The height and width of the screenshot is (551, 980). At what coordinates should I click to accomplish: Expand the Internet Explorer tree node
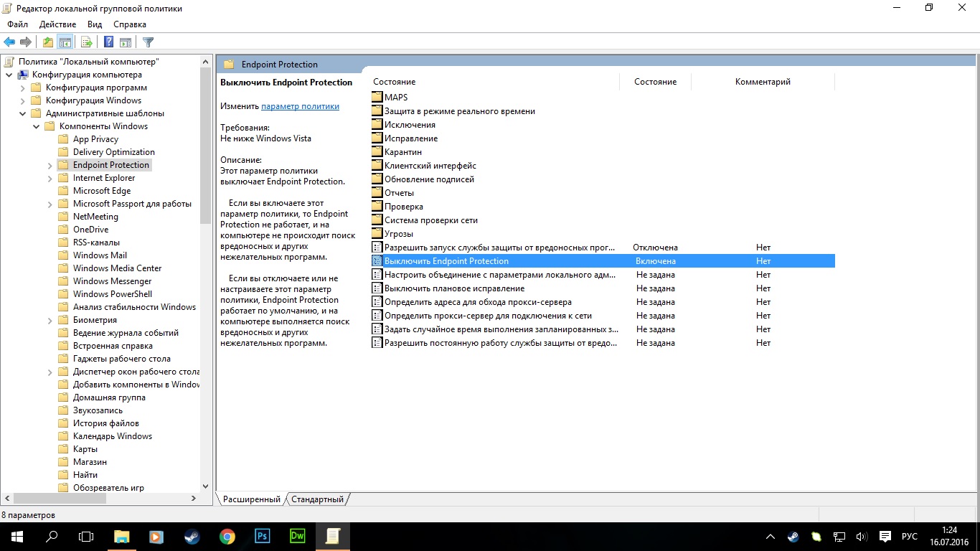point(50,178)
